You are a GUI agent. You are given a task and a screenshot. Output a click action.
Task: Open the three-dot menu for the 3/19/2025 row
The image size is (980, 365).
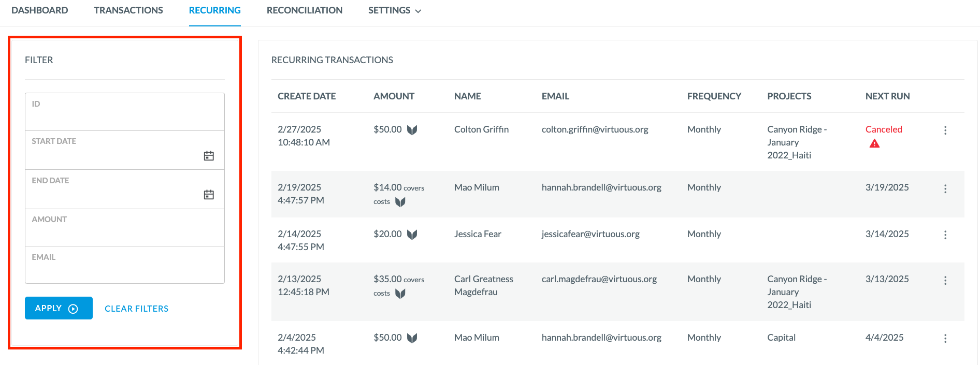pos(945,189)
